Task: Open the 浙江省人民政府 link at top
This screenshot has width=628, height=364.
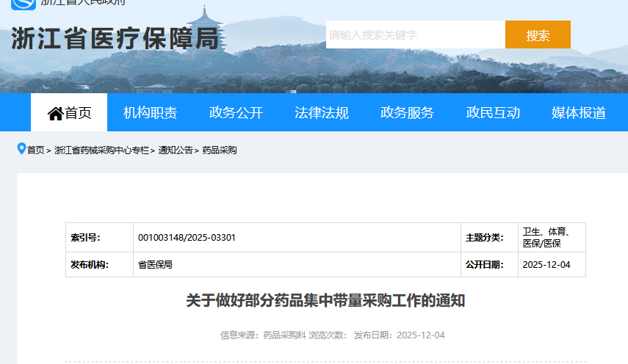Action: pos(82,2)
